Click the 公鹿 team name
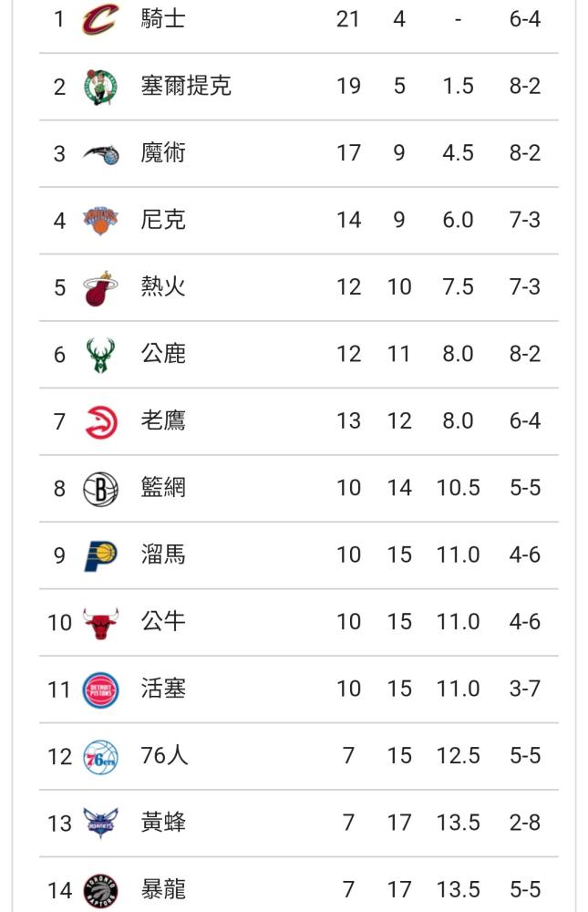Screen dimensions: 588x912 [x=163, y=354]
